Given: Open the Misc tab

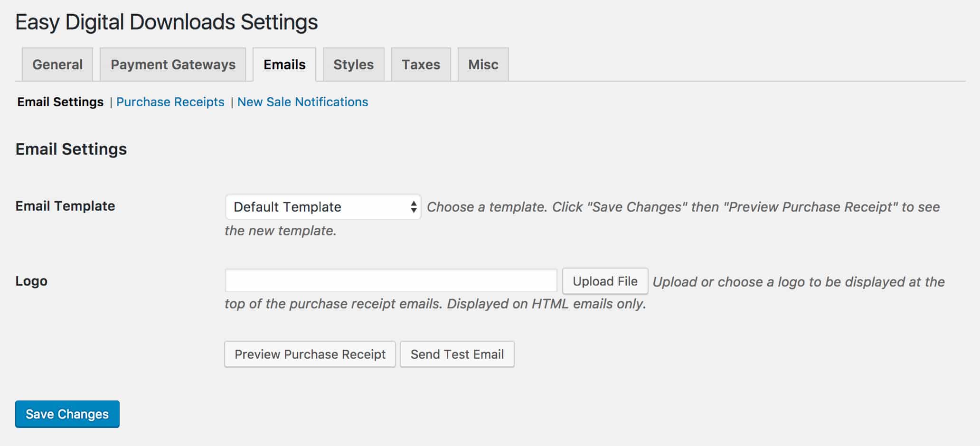Looking at the screenshot, I should [483, 65].
